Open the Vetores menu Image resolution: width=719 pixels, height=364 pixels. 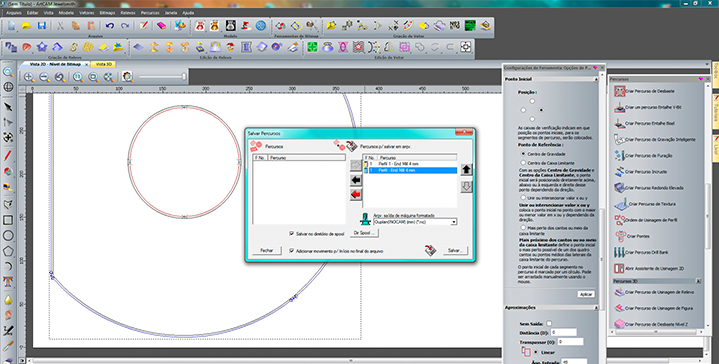[87, 13]
